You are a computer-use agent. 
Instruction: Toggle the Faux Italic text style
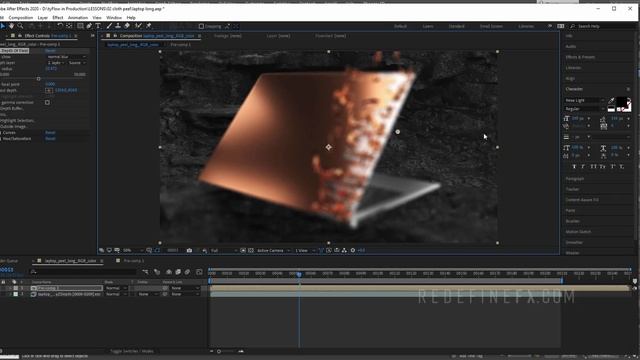[x=583, y=167]
